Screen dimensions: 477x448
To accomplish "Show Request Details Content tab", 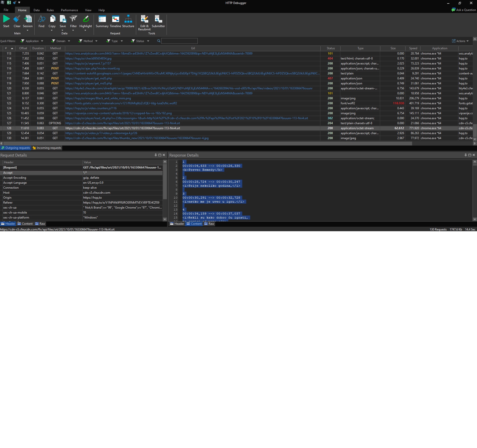I will point(25,224).
